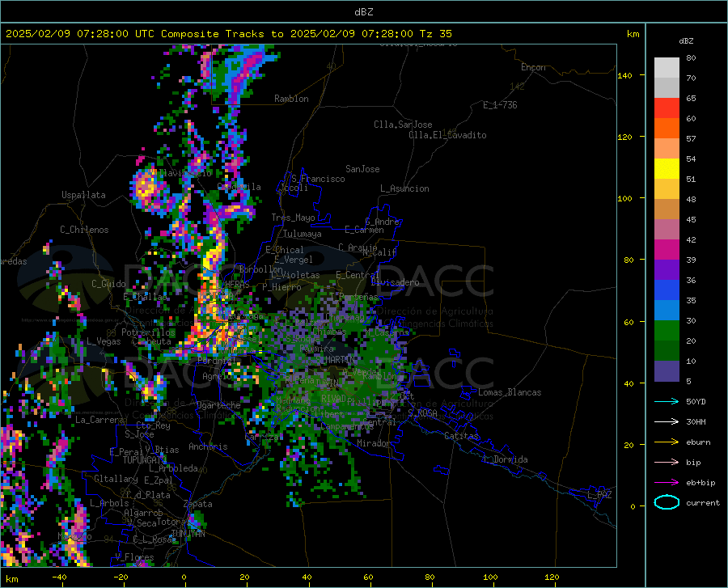The width and height of the screenshot is (728, 588).
Task: Click the 'E_1-736' map label
Action: click(500, 105)
